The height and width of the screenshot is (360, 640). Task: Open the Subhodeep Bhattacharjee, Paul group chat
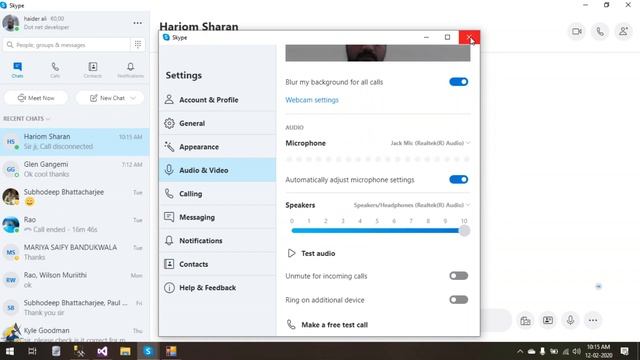point(75,308)
